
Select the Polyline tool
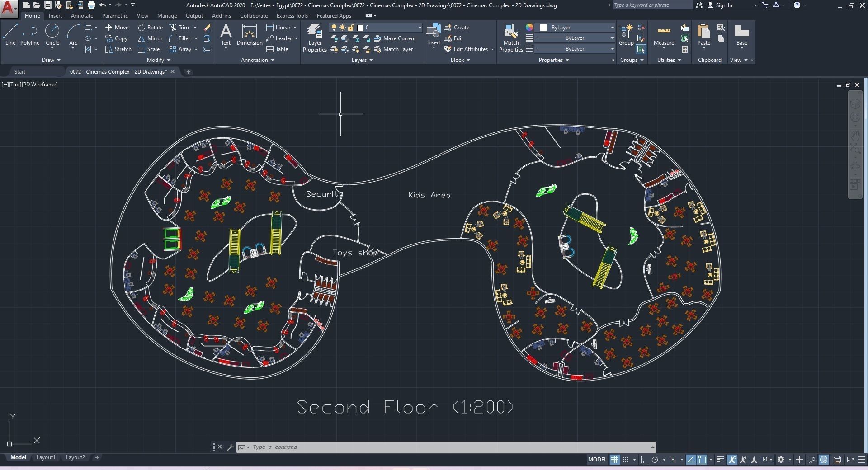point(30,35)
